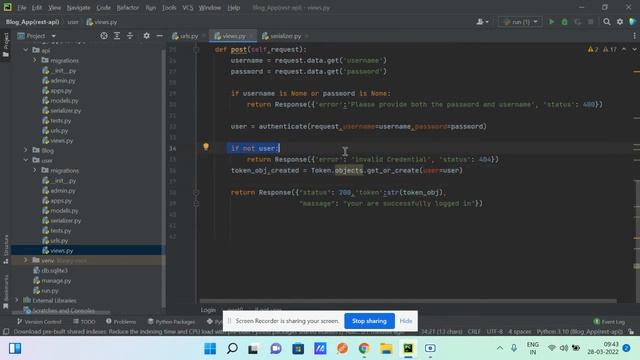Open the VCS menu

pyautogui.click(x=188, y=8)
